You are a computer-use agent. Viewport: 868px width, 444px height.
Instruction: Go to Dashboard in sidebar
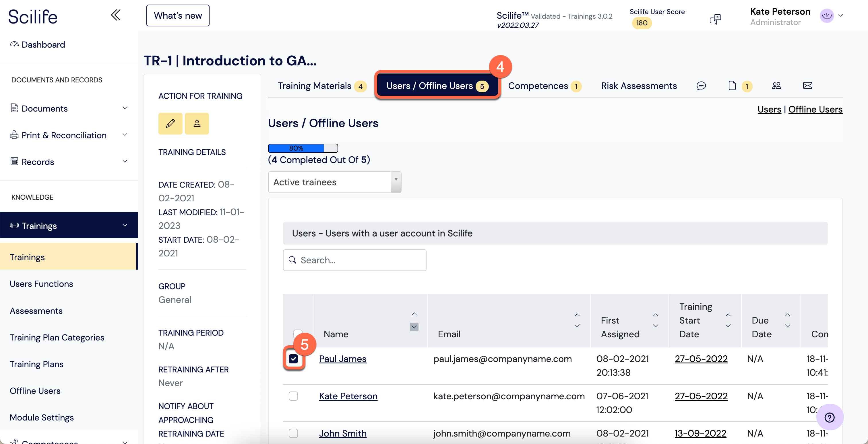[43, 44]
